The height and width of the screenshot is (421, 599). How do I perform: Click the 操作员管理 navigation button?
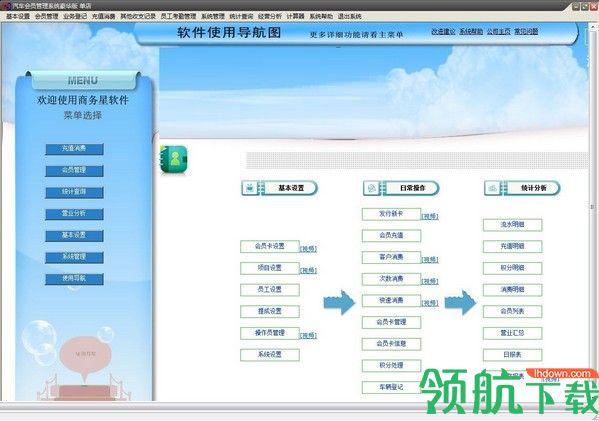(270, 333)
